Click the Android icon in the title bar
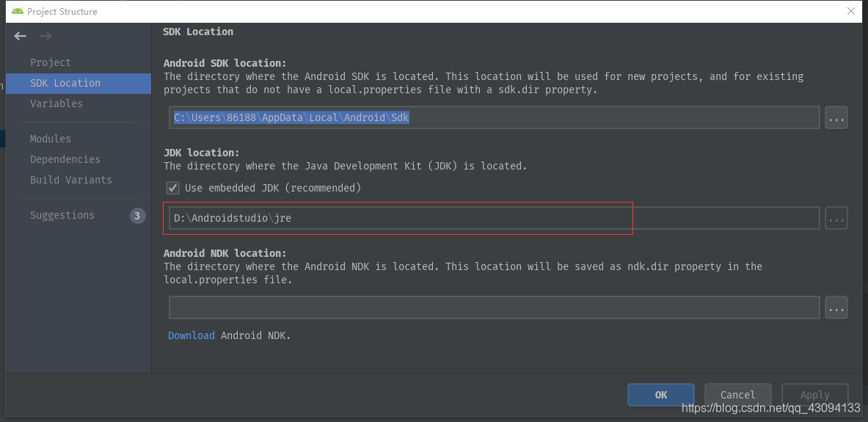The image size is (868, 422). pos(17,11)
